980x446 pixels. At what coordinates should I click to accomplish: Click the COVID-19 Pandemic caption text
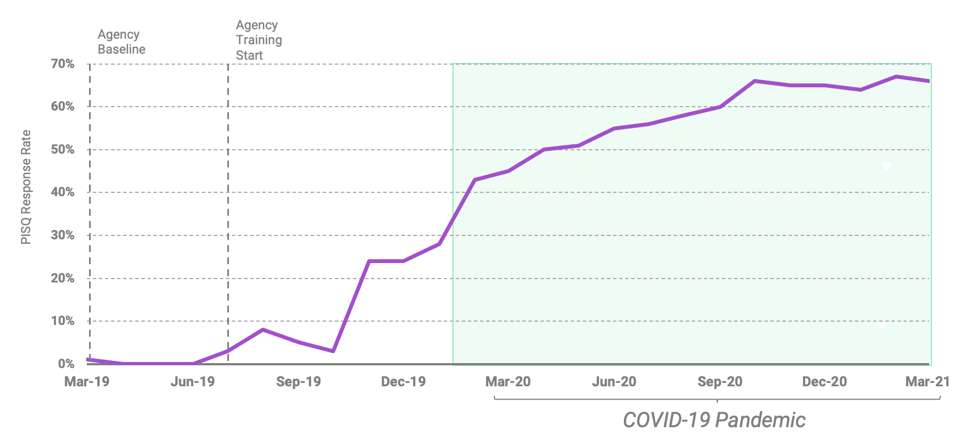click(714, 420)
